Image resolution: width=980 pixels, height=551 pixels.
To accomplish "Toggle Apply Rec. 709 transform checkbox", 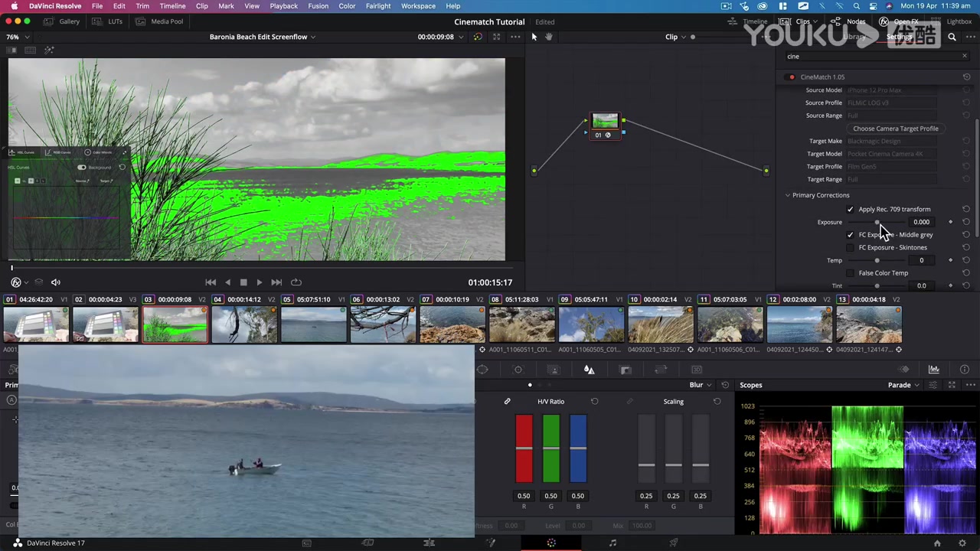I will [x=850, y=209].
